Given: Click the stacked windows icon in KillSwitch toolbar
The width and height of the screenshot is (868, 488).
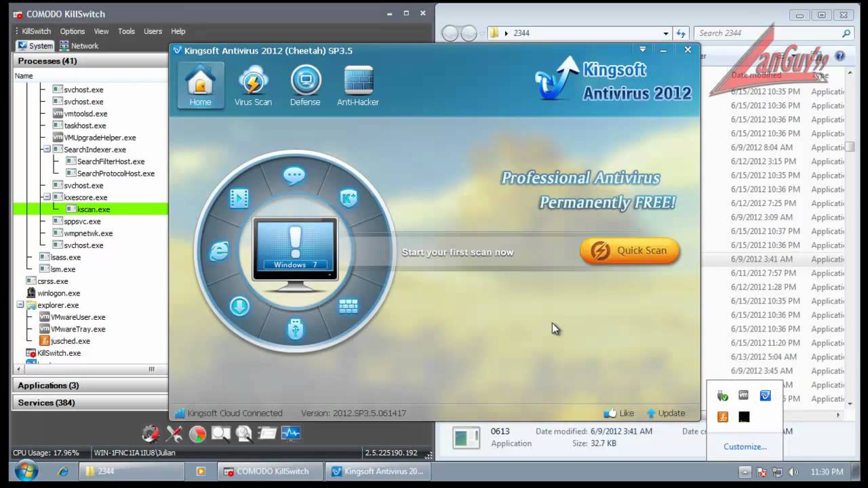Looking at the screenshot, I should pos(267,433).
